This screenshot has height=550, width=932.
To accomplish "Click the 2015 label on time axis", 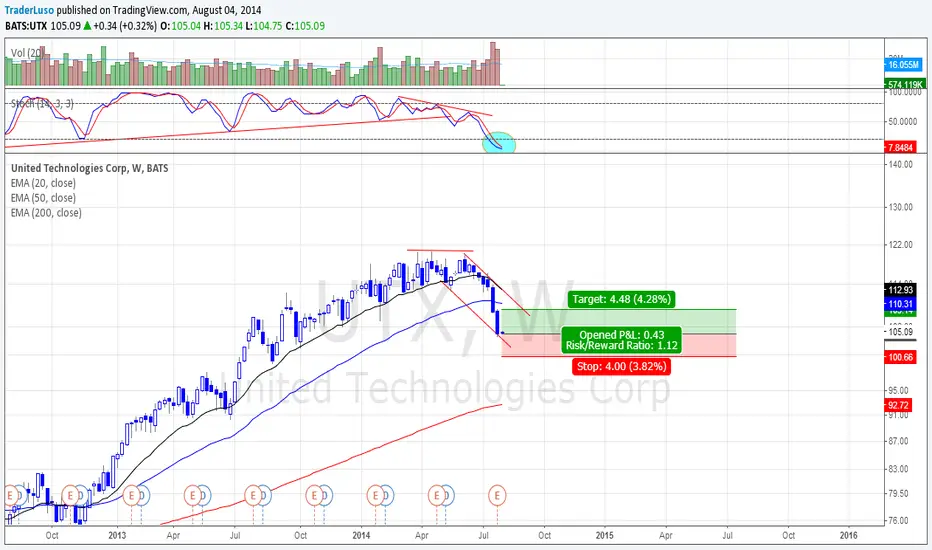I will pyautogui.click(x=604, y=535).
